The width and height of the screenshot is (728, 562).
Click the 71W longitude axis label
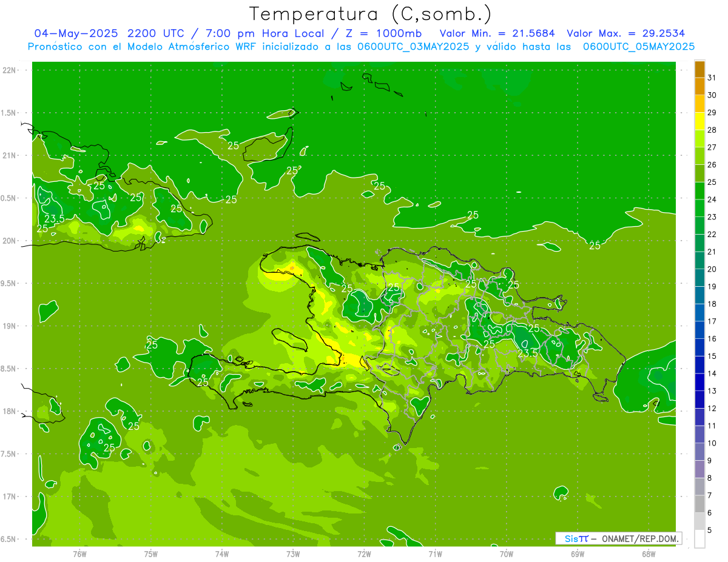point(435,554)
